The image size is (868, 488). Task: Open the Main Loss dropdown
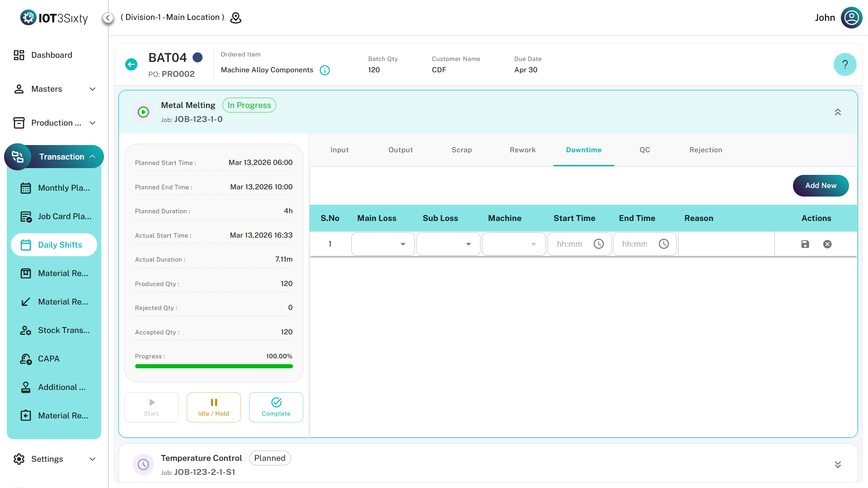(383, 244)
